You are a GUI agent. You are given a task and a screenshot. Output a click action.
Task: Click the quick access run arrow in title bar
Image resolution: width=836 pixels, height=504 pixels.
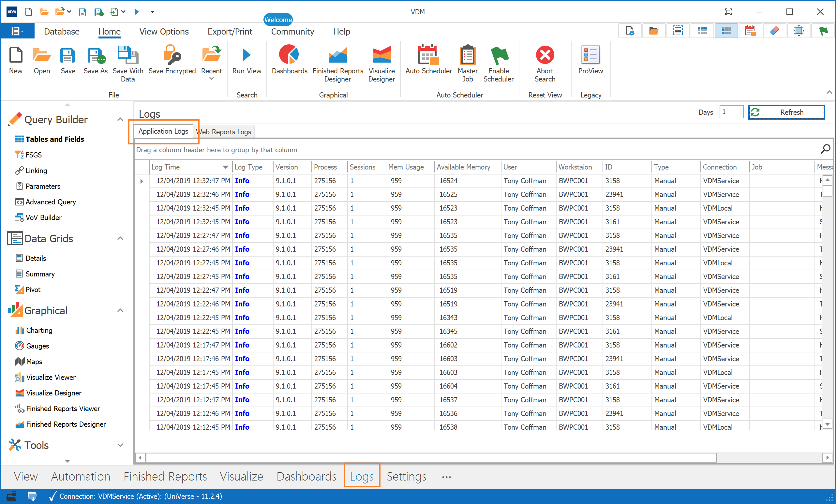(x=136, y=12)
